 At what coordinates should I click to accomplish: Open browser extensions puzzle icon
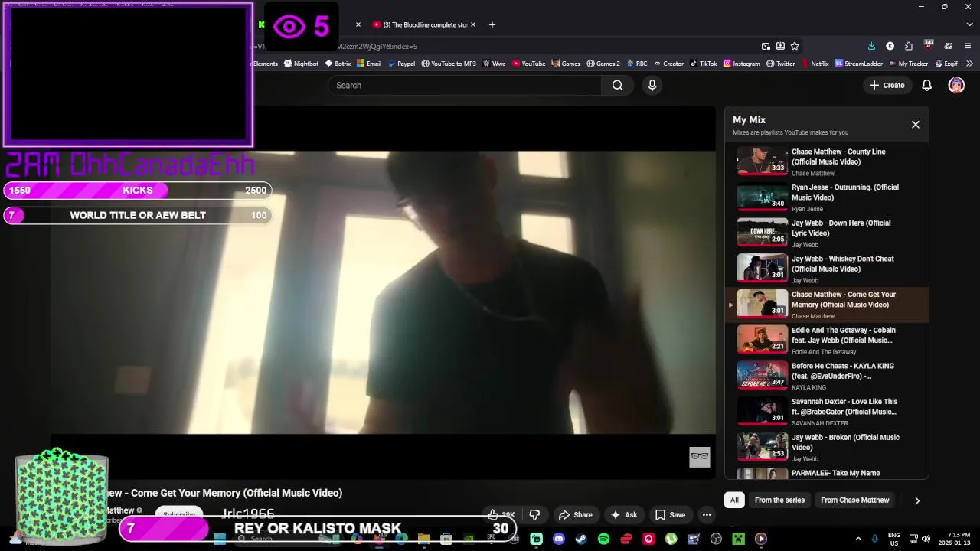tap(908, 46)
